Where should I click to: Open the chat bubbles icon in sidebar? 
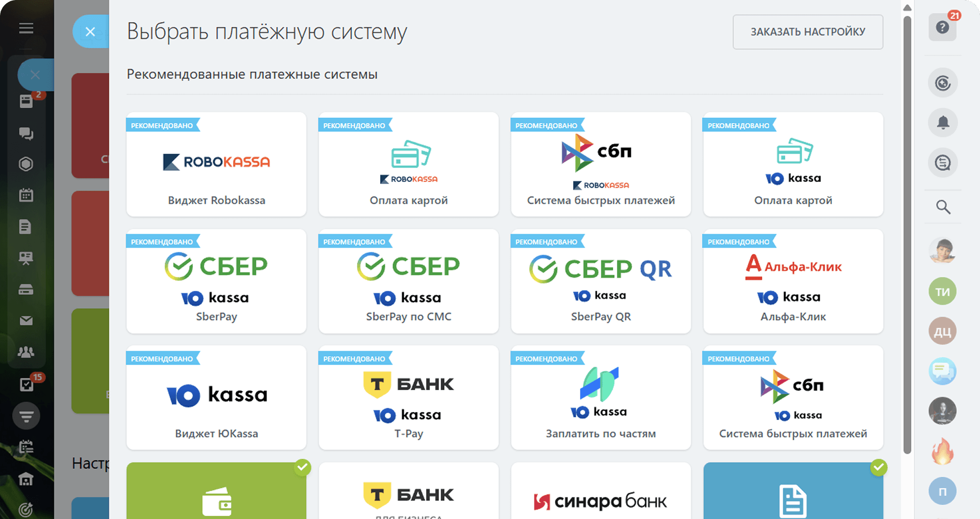point(26,134)
